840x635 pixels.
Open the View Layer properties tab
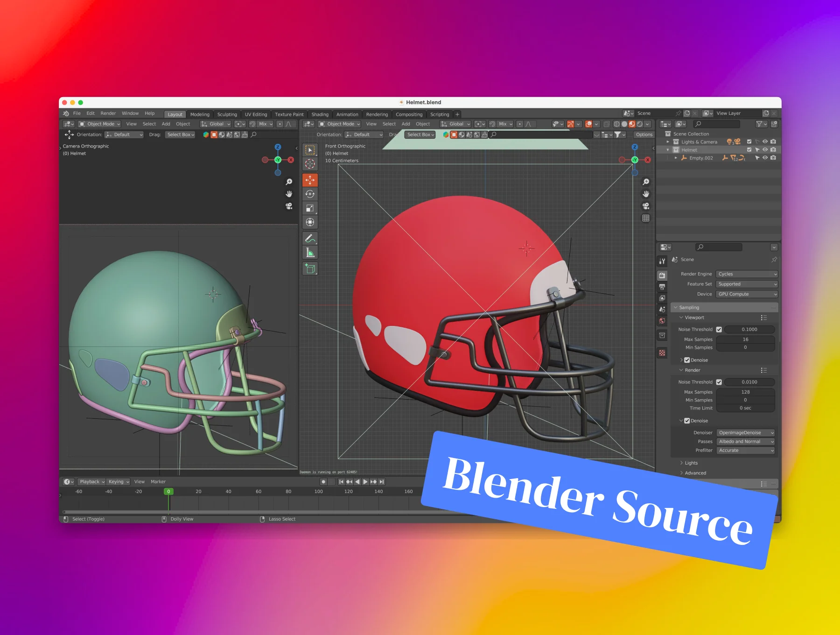(x=662, y=298)
